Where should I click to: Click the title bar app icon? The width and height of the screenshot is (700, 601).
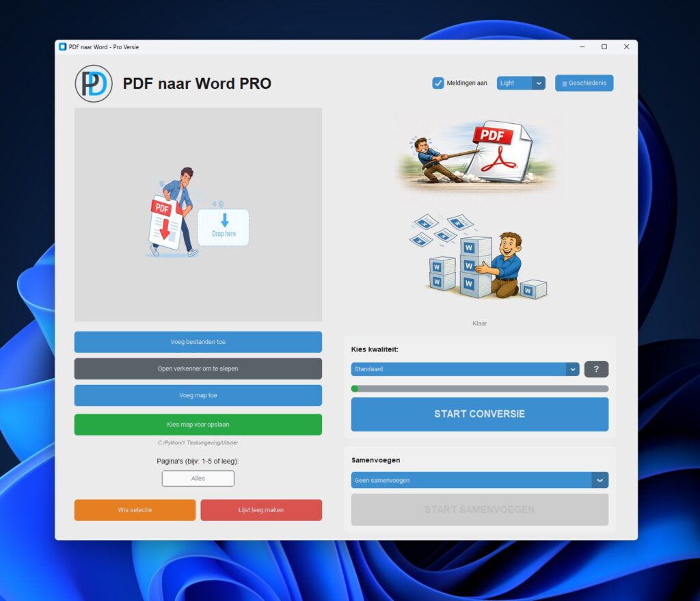pyautogui.click(x=63, y=47)
